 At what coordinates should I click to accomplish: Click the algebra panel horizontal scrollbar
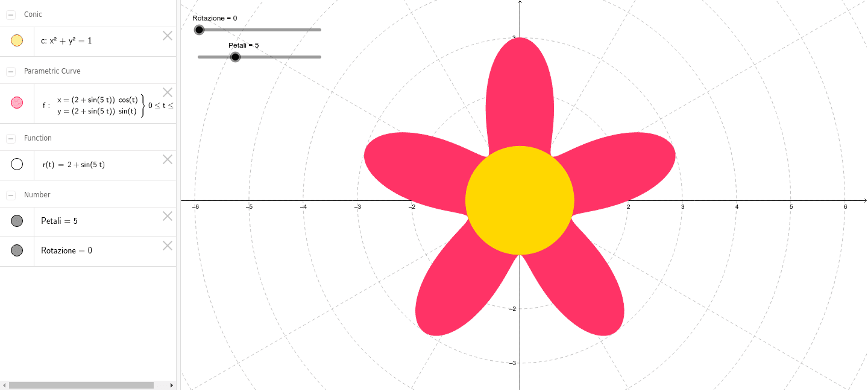tap(81, 385)
